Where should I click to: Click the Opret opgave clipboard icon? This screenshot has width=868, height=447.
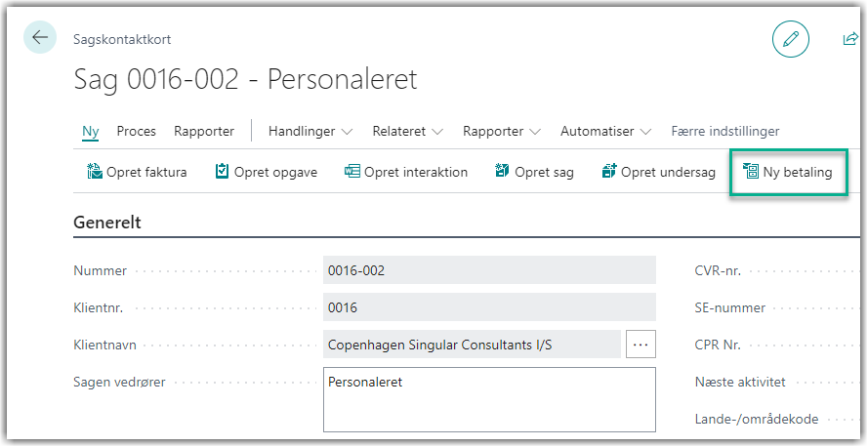[x=222, y=172]
